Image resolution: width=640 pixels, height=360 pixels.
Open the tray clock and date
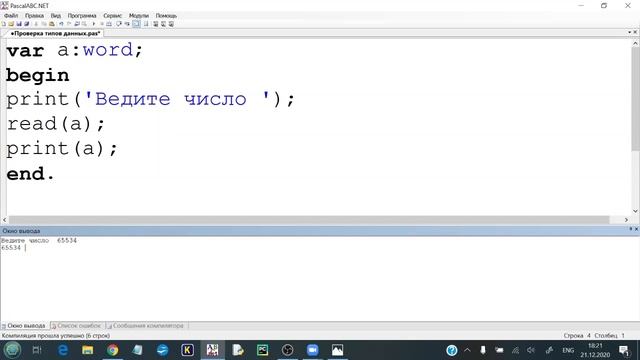coord(596,350)
